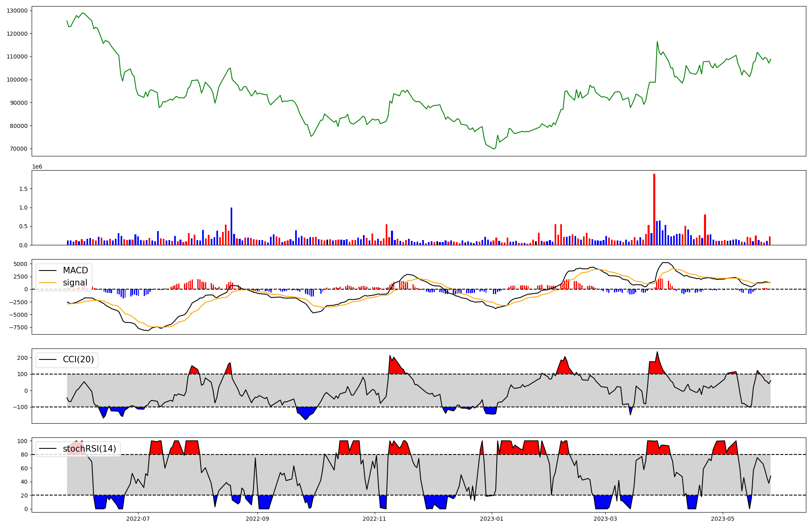This screenshot has width=812, height=528.
Task: Click the 200 CCI axis tick label
Action: [23, 358]
